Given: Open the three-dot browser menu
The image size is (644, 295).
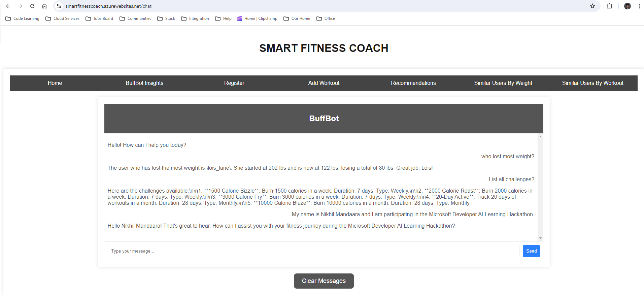Looking at the screenshot, I should point(639,6).
